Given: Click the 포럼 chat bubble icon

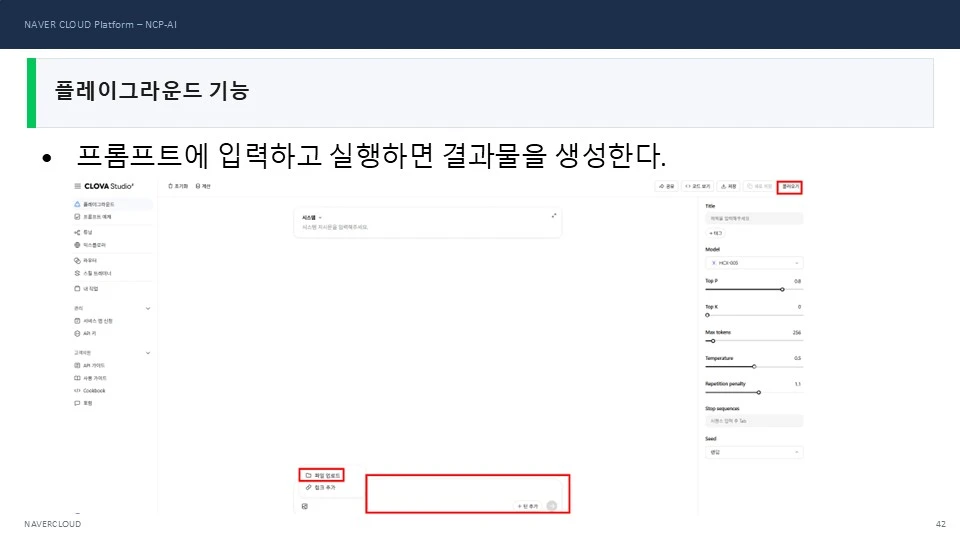Looking at the screenshot, I should pos(77,403).
